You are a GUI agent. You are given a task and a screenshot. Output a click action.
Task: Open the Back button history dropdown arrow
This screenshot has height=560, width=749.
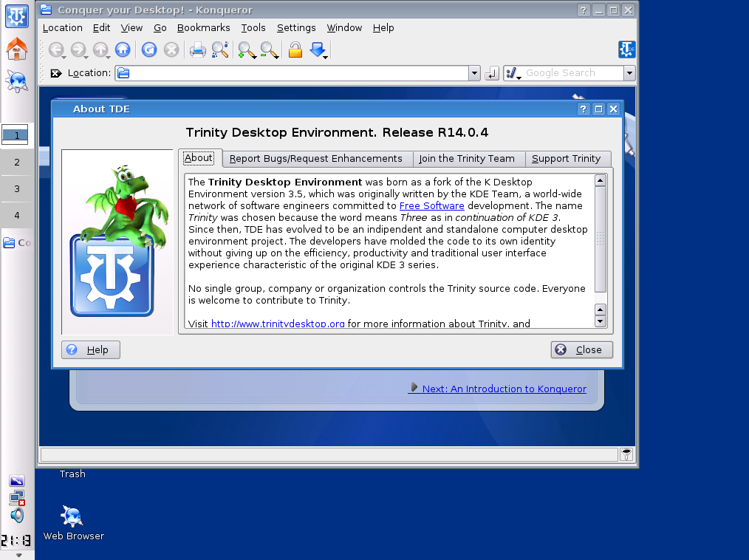[x=64, y=57]
